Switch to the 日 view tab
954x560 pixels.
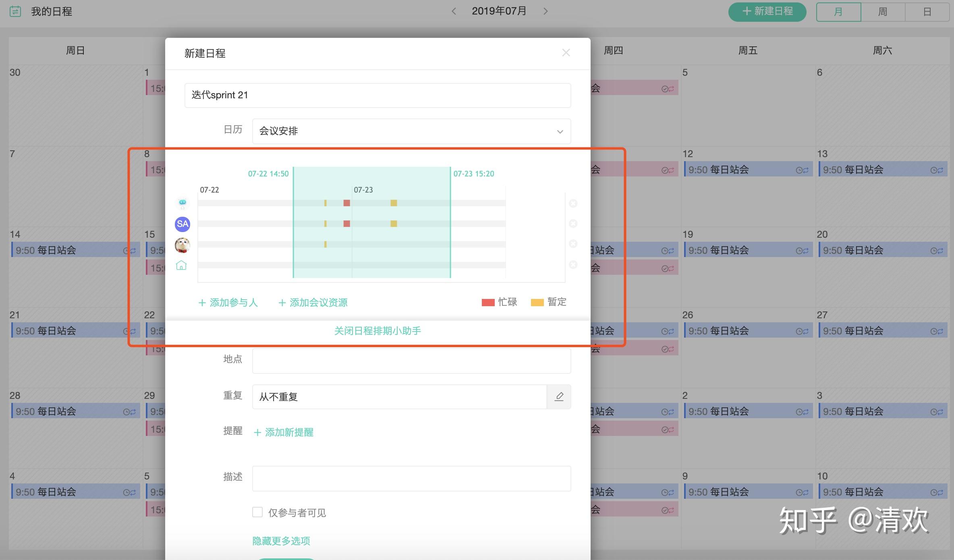tap(927, 12)
